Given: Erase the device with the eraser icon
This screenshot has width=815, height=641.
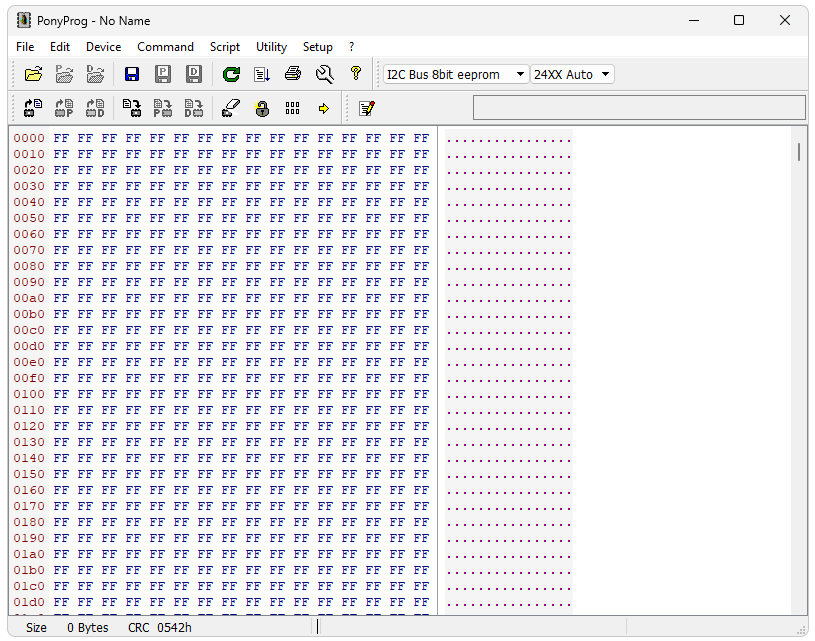Looking at the screenshot, I should click(231, 108).
